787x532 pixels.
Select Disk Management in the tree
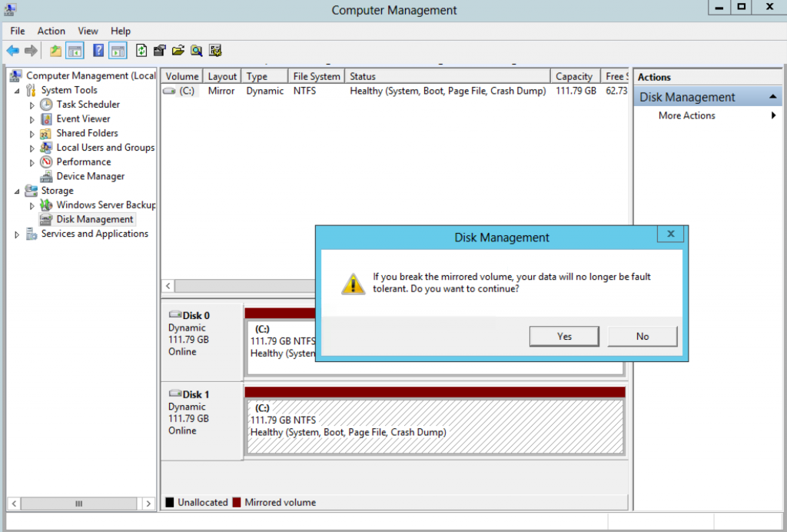[x=95, y=219]
